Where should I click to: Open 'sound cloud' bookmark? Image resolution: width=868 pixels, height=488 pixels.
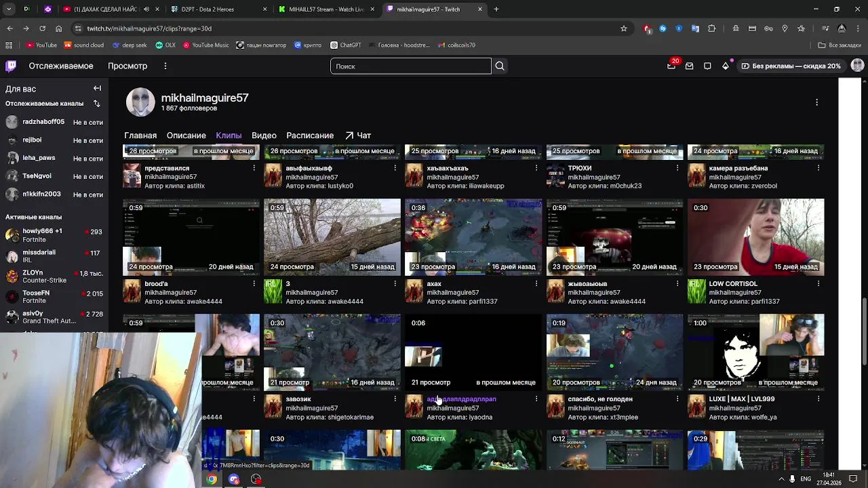pyautogui.click(x=83, y=45)
